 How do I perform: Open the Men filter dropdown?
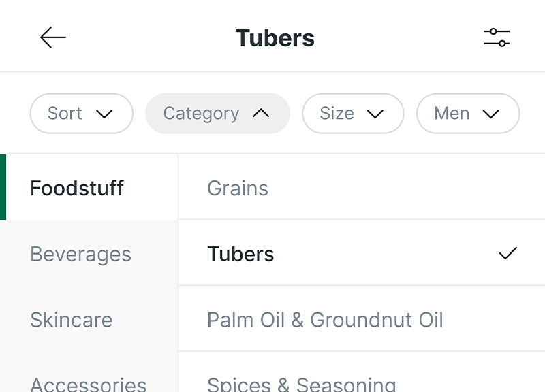click(x=467, y=114)
